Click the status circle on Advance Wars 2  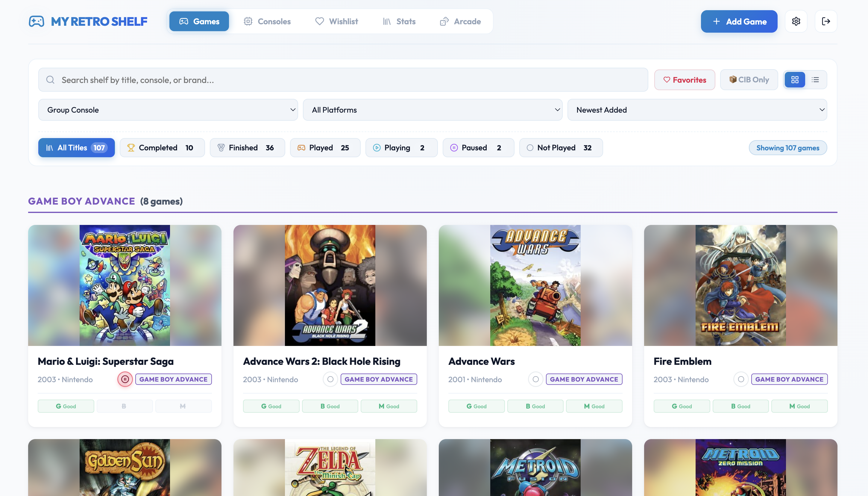click(x=330, y=379)
